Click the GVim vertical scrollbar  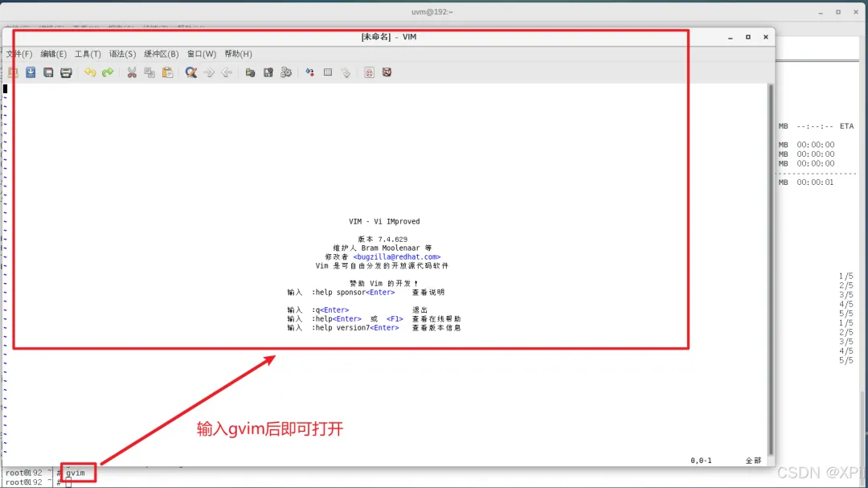pyautogui.click(x=771, y=269)
